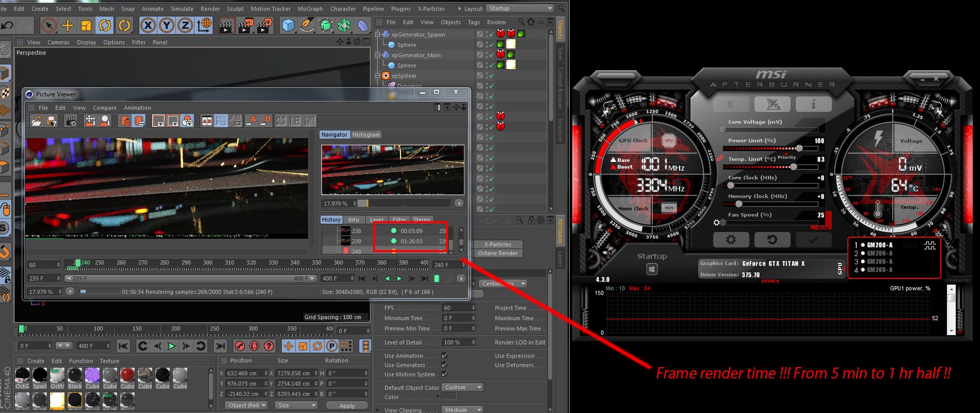Click the Afterburner fan Auto button

[823, 227]
